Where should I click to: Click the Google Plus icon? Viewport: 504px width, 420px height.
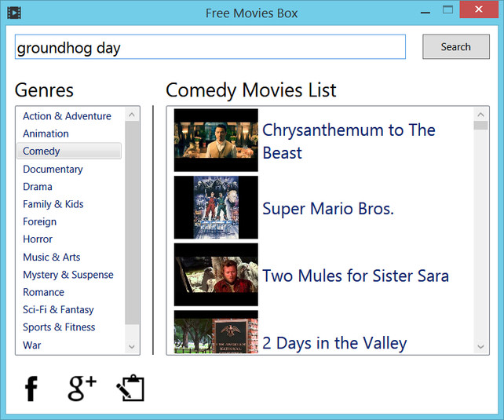coord(82,388)
